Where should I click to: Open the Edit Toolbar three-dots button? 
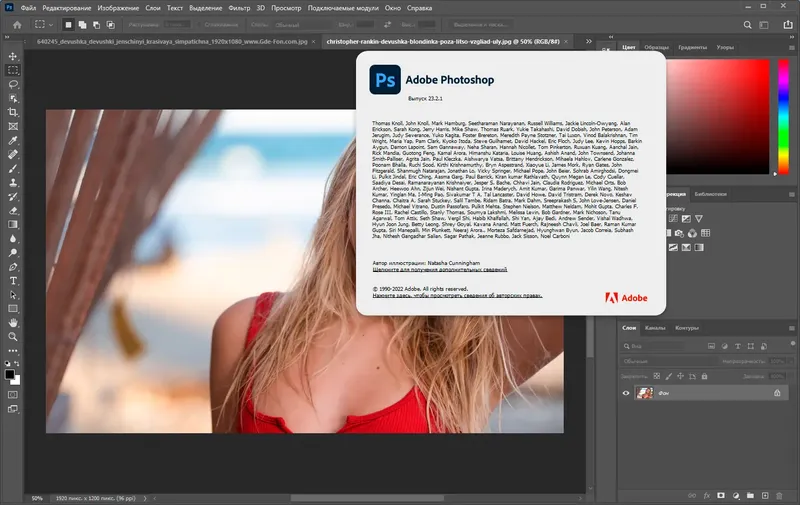pos(13,351)
